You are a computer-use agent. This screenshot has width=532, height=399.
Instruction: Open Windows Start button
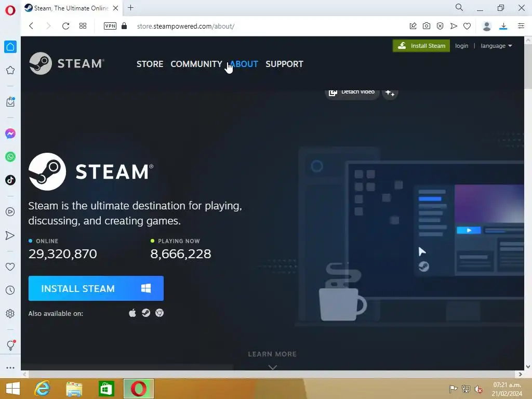point(13,389)
